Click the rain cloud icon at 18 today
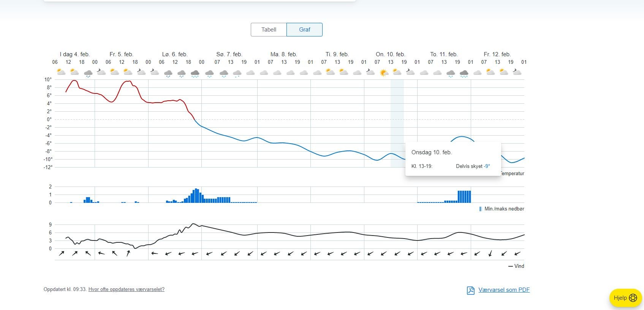Viewport: 644px width, 310px height. tap(88, 73)
